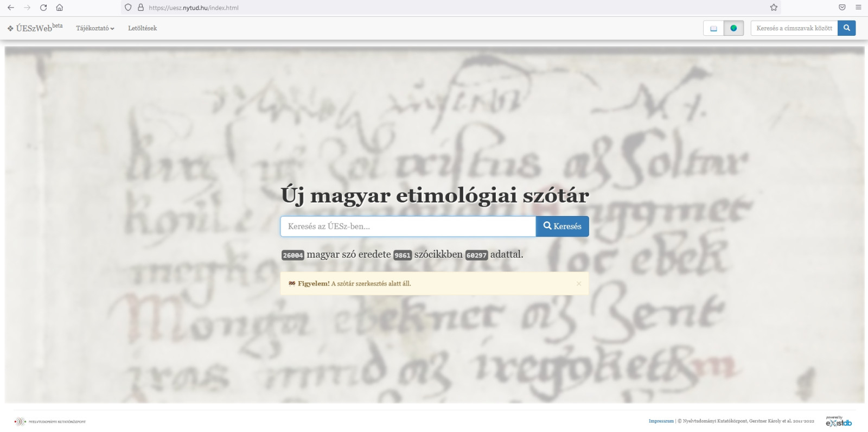The height and width of the screenshot is (432, 868).
Task: Expand the Tájékoztató dropdown menu
Action: click(x=95, y=28)
